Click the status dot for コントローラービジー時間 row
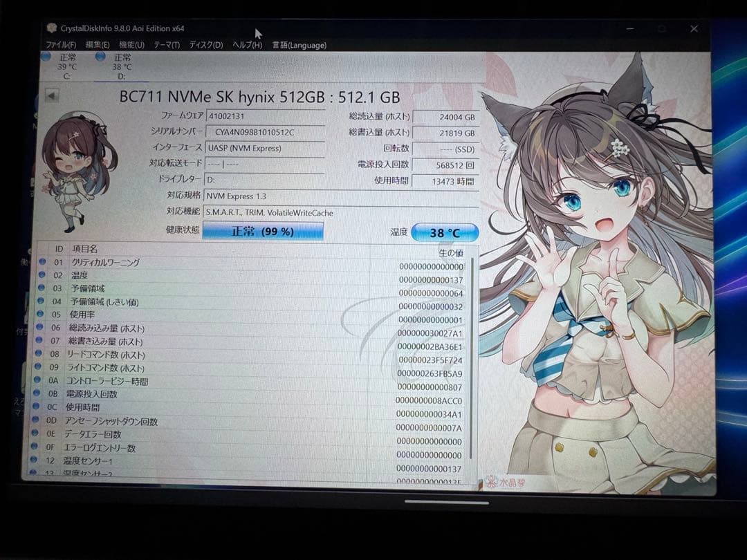 click(x=37, y=380)
